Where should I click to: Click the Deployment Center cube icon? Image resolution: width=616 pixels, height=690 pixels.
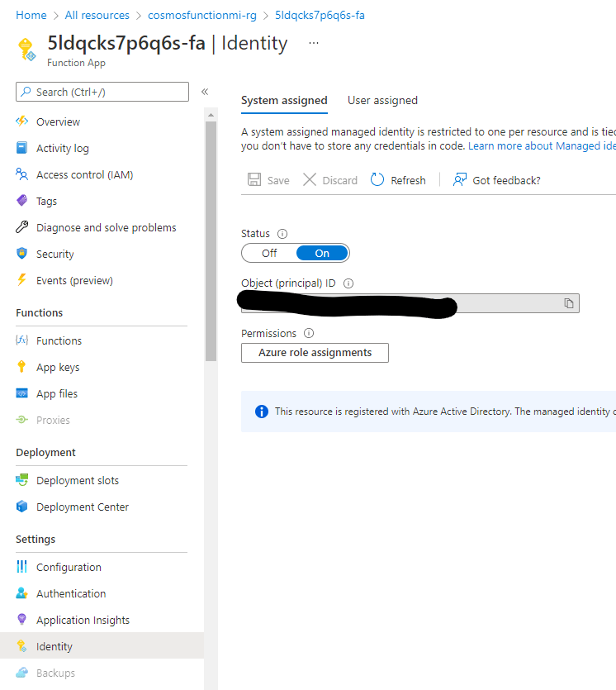click(22, 507)
